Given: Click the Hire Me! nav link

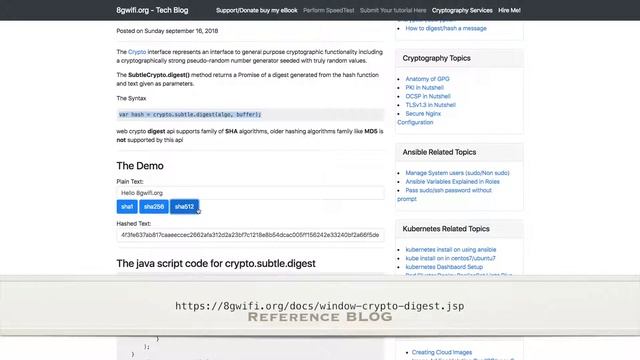Looking at the screenshot, I should coord(509,11).
